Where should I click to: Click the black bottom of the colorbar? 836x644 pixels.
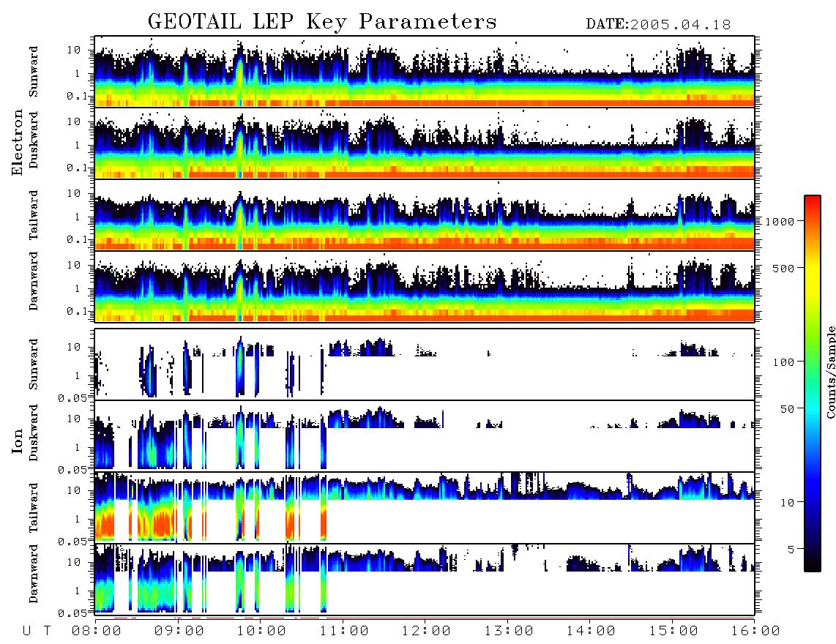[x=812, y=565]
